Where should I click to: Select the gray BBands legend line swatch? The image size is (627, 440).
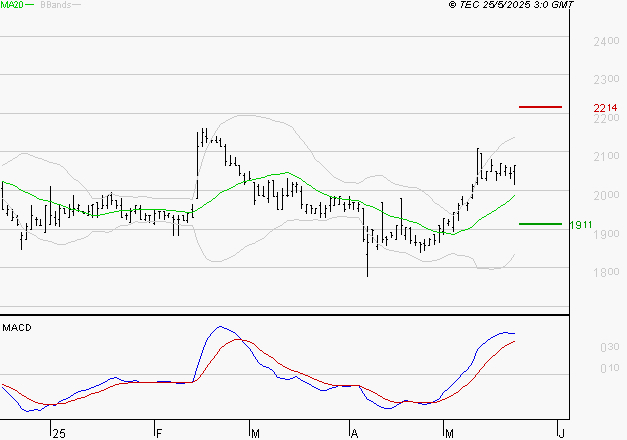click(x=76, y=5)
